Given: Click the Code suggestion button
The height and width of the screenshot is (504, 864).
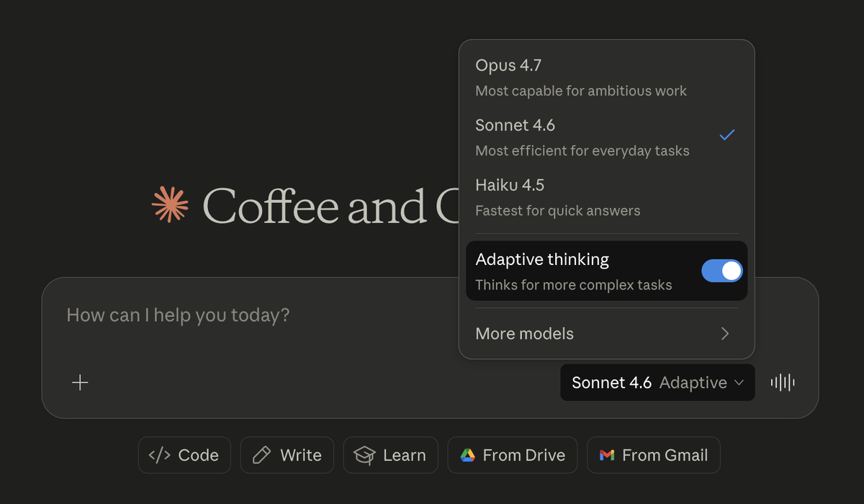Looking at the screenshot, I should (184, 455).
